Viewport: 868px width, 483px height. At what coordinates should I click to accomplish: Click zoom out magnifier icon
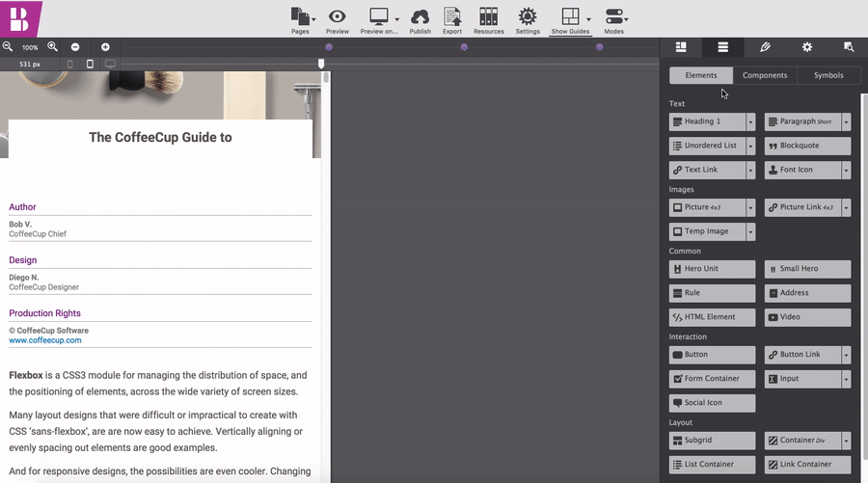8,47
